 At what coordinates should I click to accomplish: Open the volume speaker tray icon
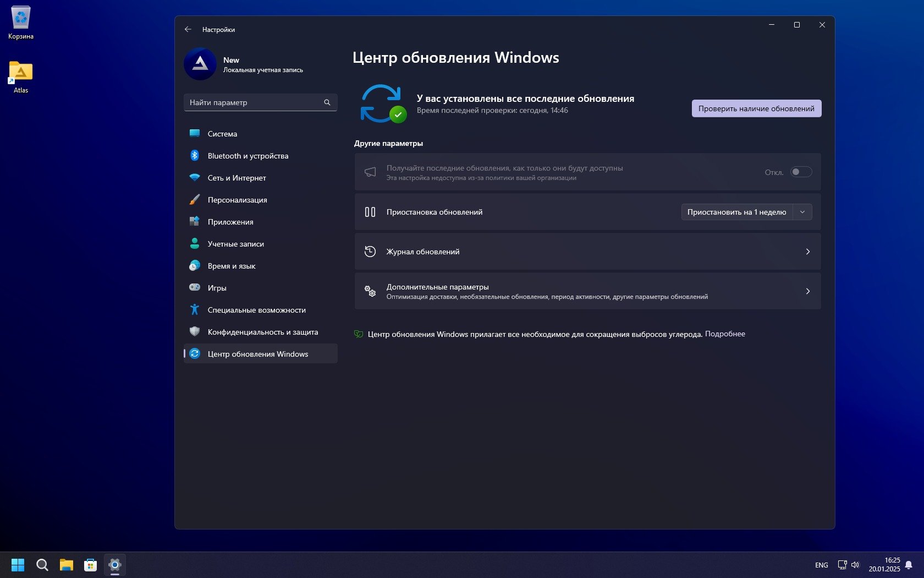[855, 565]
